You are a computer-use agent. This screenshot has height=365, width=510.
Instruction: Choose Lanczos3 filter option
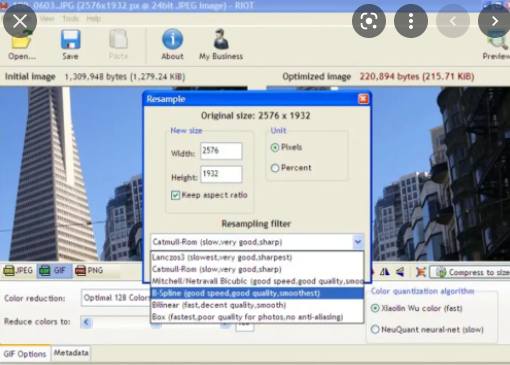257,257
